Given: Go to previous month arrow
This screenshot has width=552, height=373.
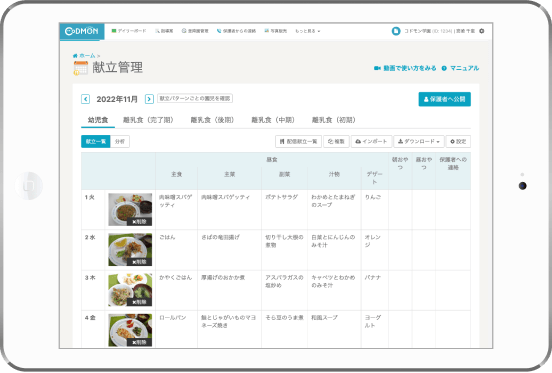Looking at the screenshot, I should click(x=85, y=99).
